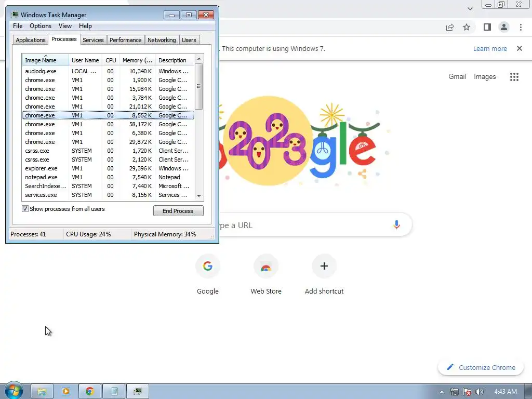
Task: Click Customize Chrome button
Action: (x=481, y=367)
